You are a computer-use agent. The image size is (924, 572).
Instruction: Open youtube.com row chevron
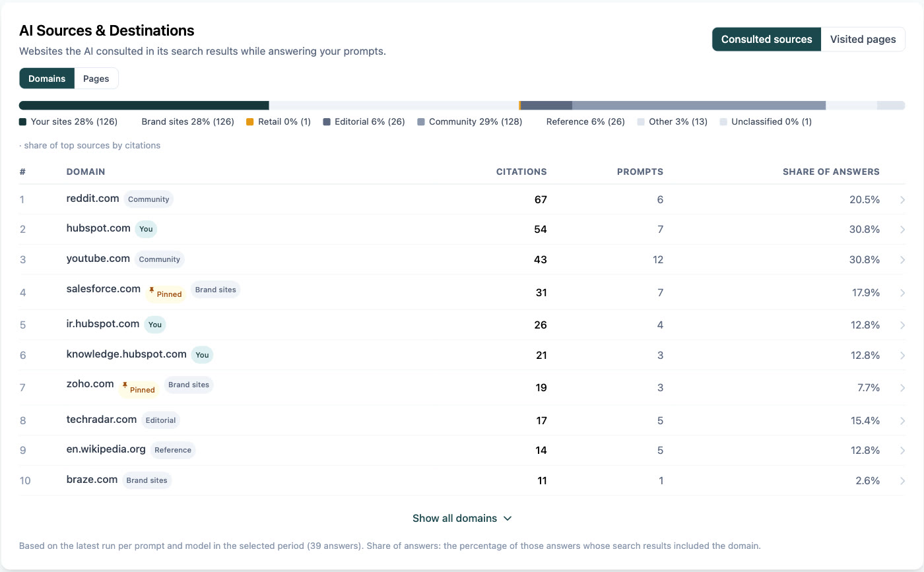(x=902, y=260)
